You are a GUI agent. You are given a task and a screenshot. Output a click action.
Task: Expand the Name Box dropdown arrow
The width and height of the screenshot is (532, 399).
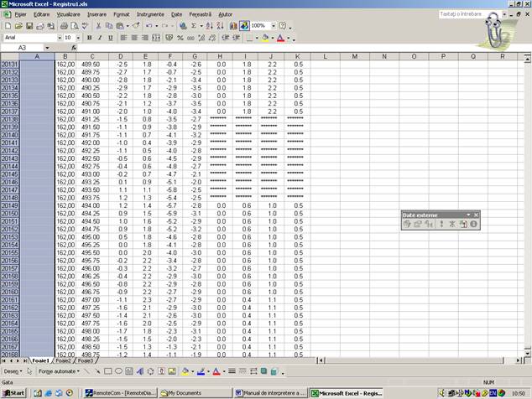(54, 48)
